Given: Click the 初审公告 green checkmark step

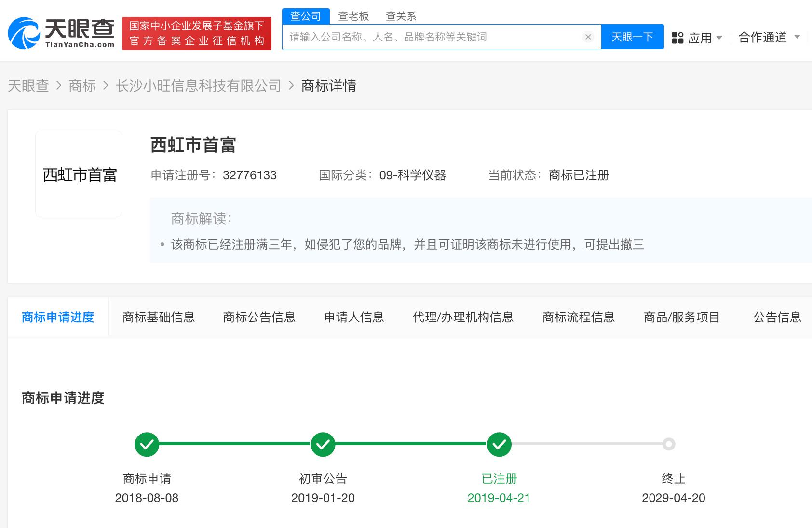Looking at the screenshot, I should (323, 444).
